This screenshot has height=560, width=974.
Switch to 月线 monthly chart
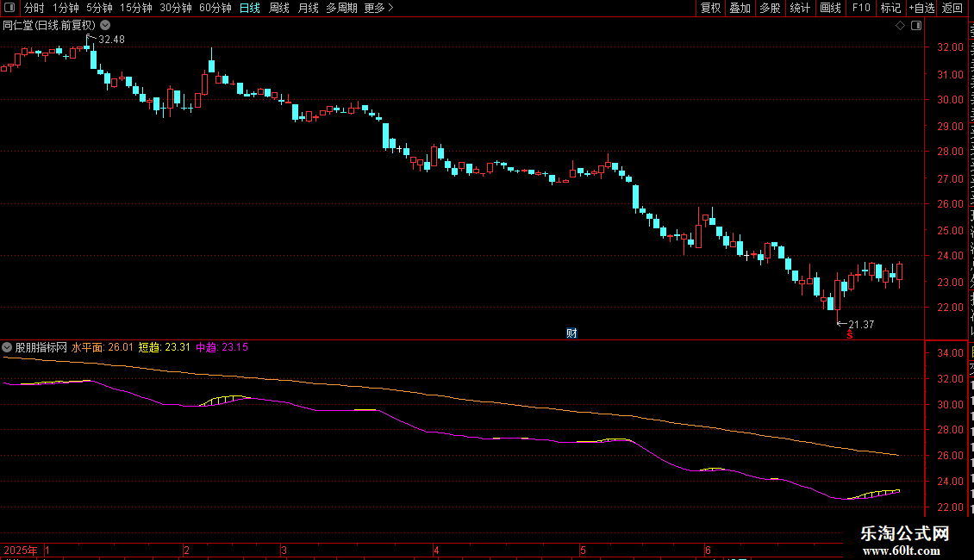[308, 8]
